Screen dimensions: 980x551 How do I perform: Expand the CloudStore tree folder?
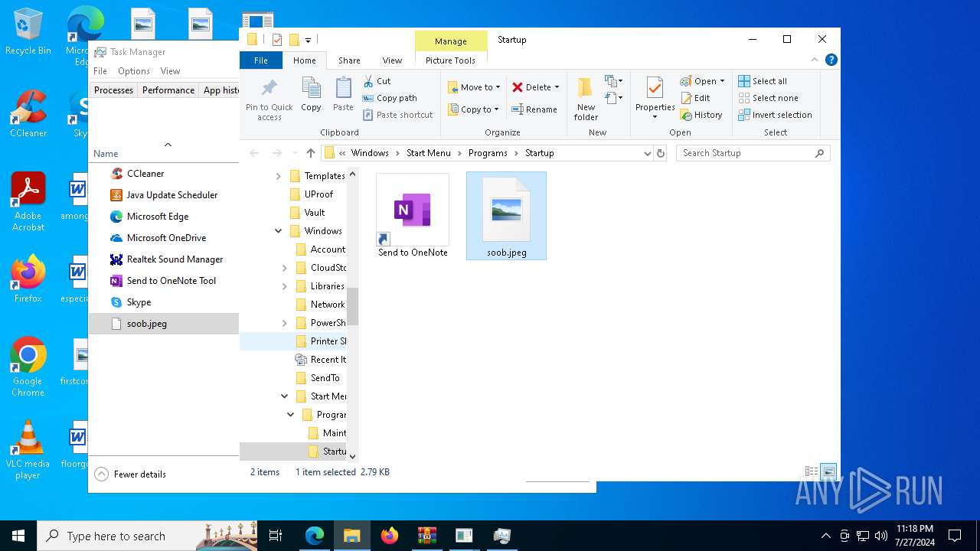tap(284, 268)
